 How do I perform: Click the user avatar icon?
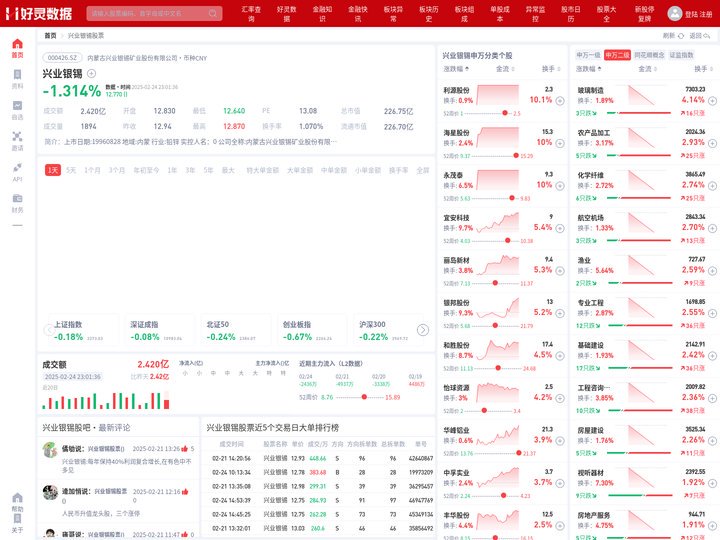675,13
